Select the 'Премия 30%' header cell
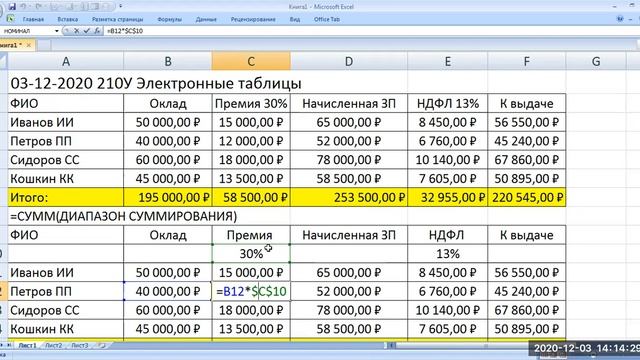This screenshot has width=640, height=360. [x=251, y=104]
